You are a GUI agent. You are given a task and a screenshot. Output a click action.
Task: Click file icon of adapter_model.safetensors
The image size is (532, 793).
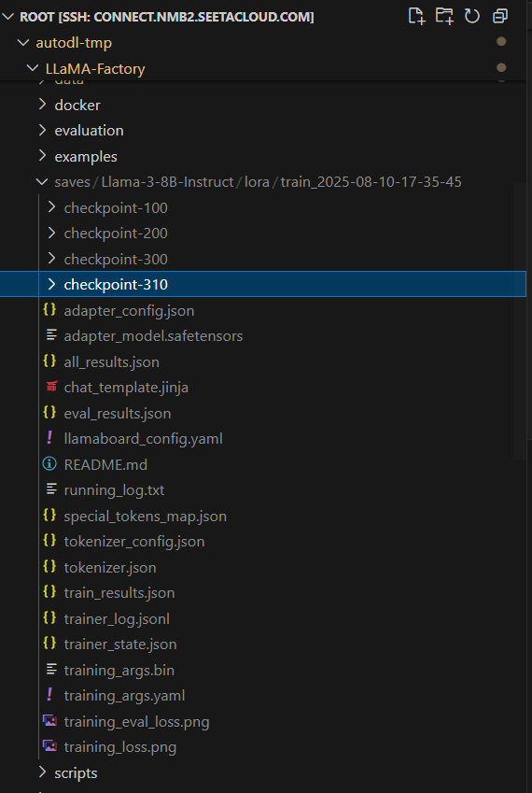(x=51, y=335)
